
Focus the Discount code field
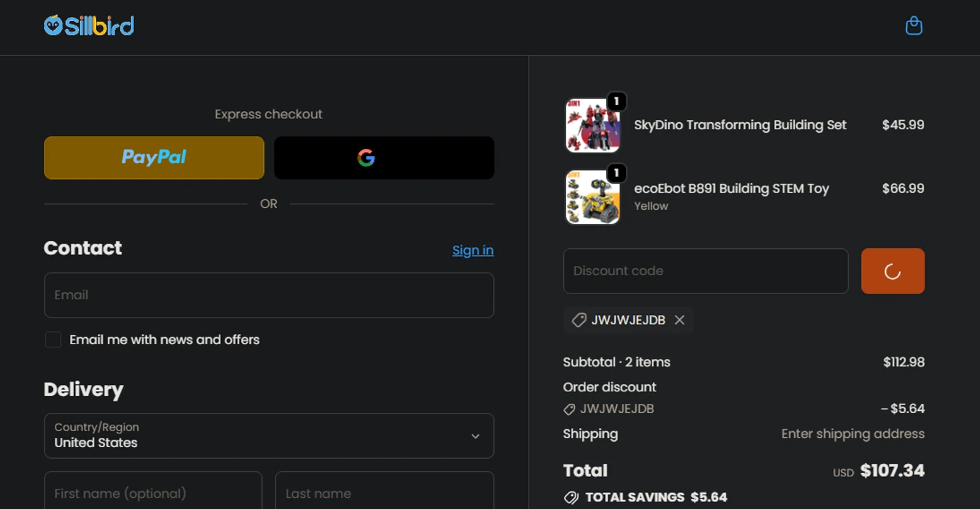point(706,271)
